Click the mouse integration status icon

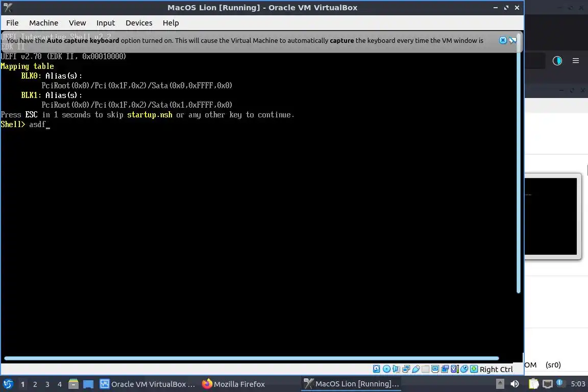click(x=464, y=369)
